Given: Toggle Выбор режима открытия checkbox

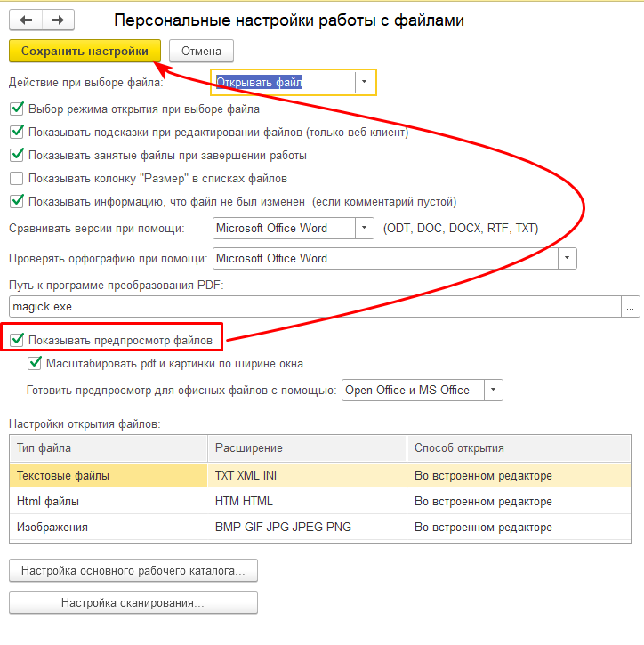Looking at the screenshot, I should [16, 109].
